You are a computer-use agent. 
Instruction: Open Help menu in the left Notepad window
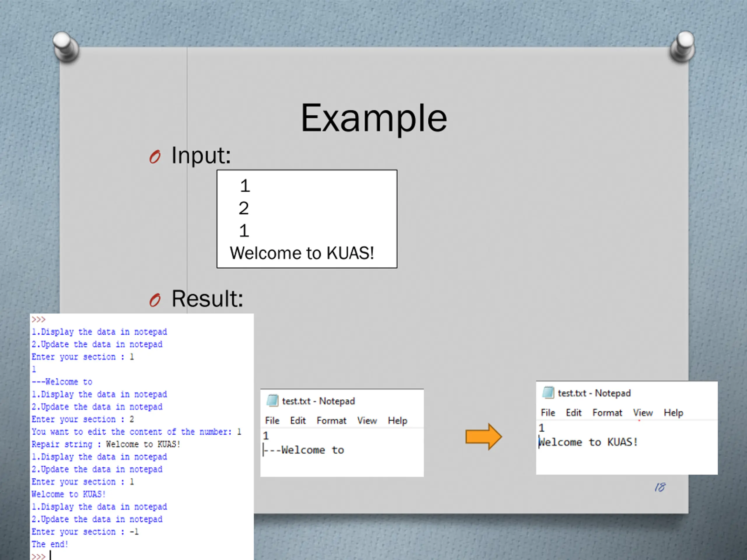point(397,421)
